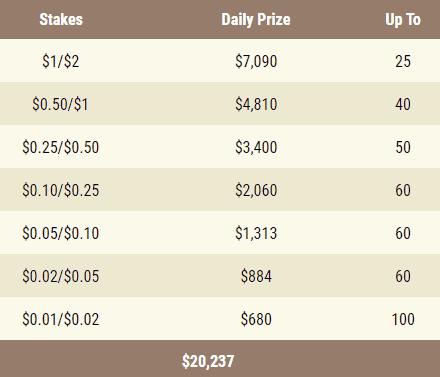Click the $20,237 total in footer
Image resolution: width=440 pixels, height=377 pixels.
208,361
